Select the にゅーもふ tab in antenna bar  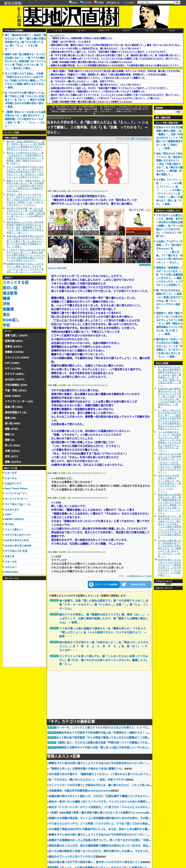coord(81,30)
